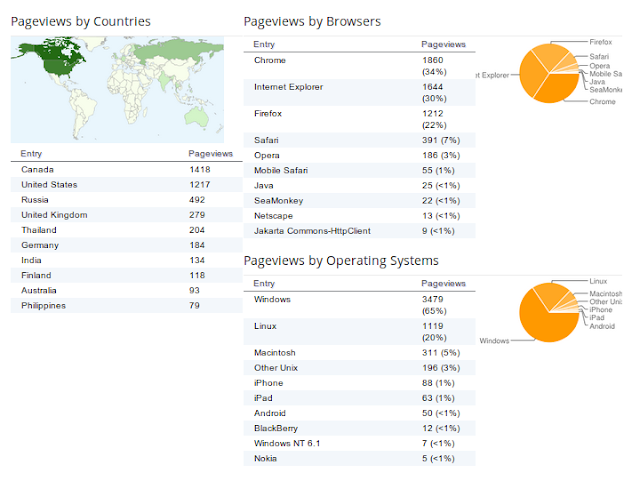
Task: Click the Entry column header in Browsers table
Action: click(264, 44)
